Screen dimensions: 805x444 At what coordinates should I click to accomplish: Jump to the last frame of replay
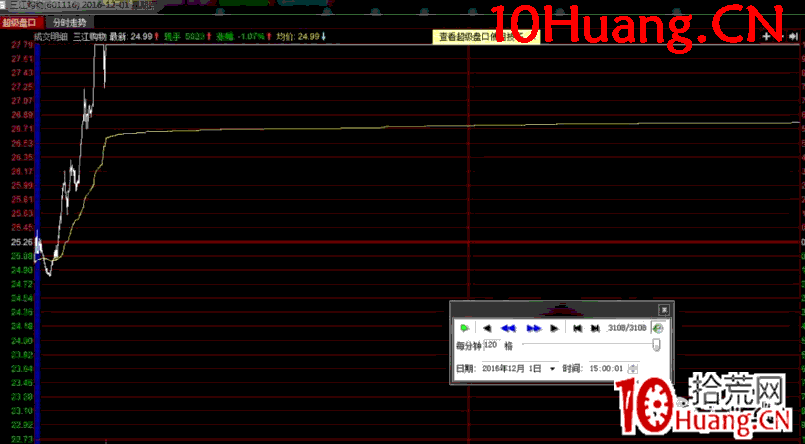tap(595, 328)
